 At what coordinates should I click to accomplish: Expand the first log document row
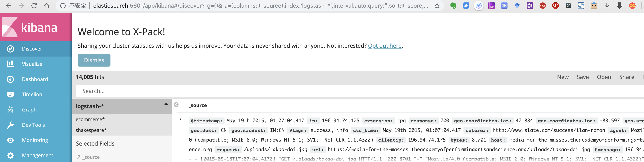point(180,119)
